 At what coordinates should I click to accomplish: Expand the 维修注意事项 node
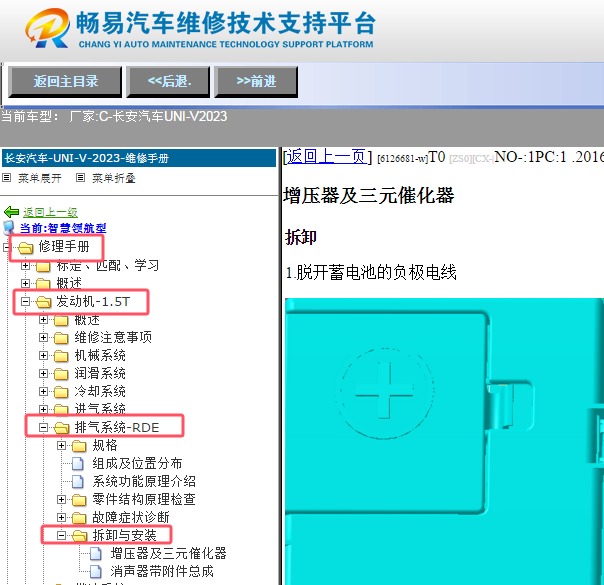click(43, 337)
